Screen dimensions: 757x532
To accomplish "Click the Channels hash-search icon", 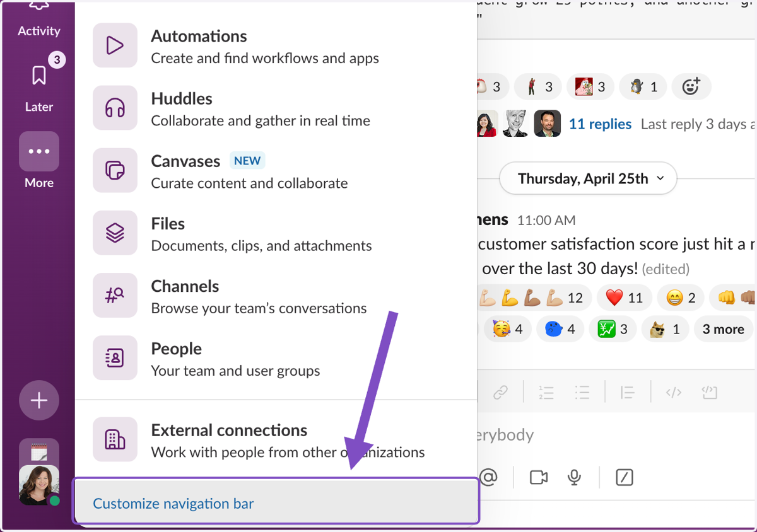I will (x=115, y=295).
